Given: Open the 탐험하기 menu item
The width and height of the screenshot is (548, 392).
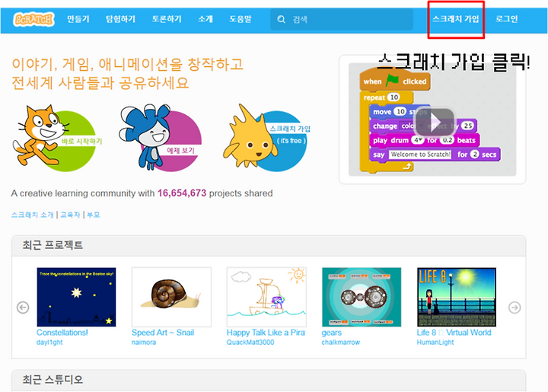Looking at the screenshot, I should 120,19.
